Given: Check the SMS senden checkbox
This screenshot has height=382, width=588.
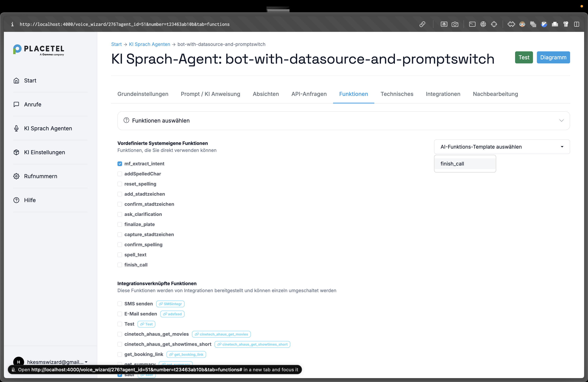Looking at the screenshot, I should point(120,304).
